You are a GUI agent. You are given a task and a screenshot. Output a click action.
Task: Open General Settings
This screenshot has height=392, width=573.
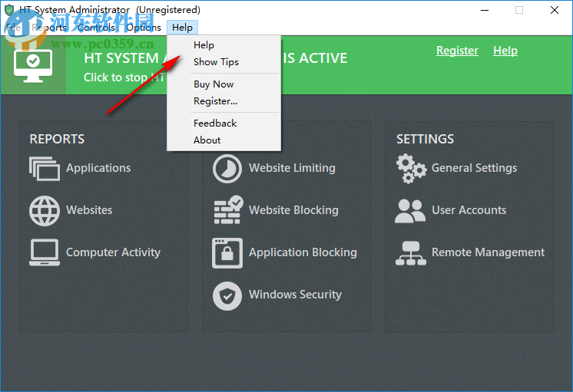pyautogui.click(x=475, y=168)
